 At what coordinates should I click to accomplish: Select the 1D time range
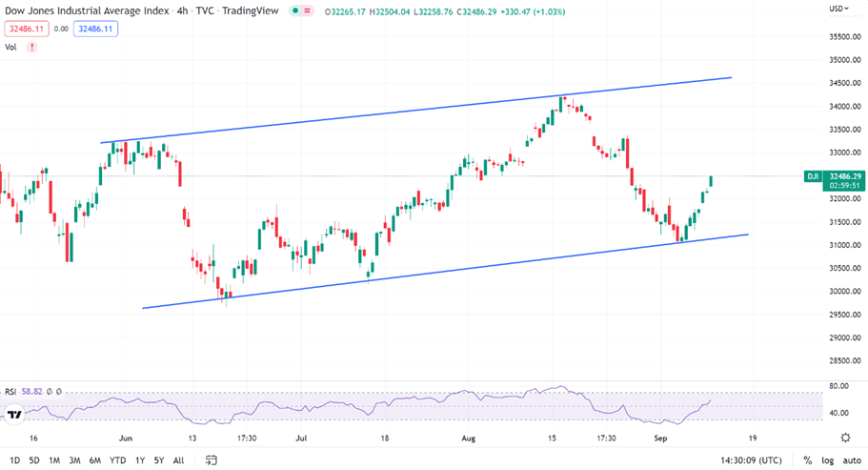pos(15,460)
